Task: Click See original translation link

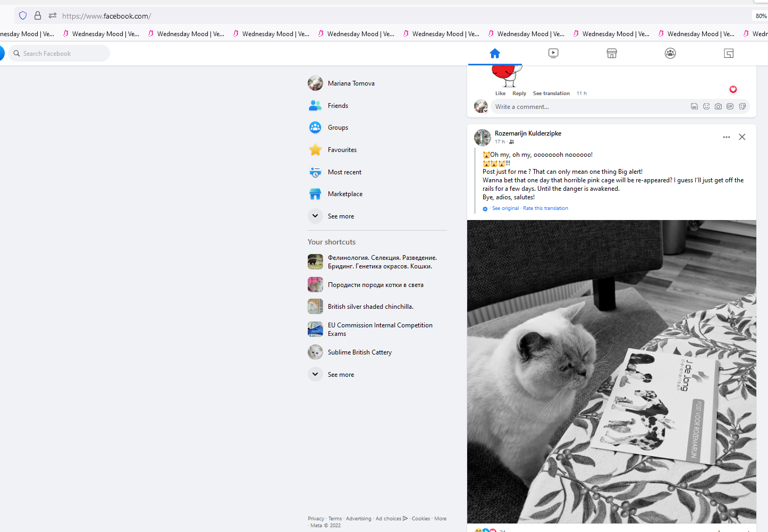Action: [x=505, y=208]
